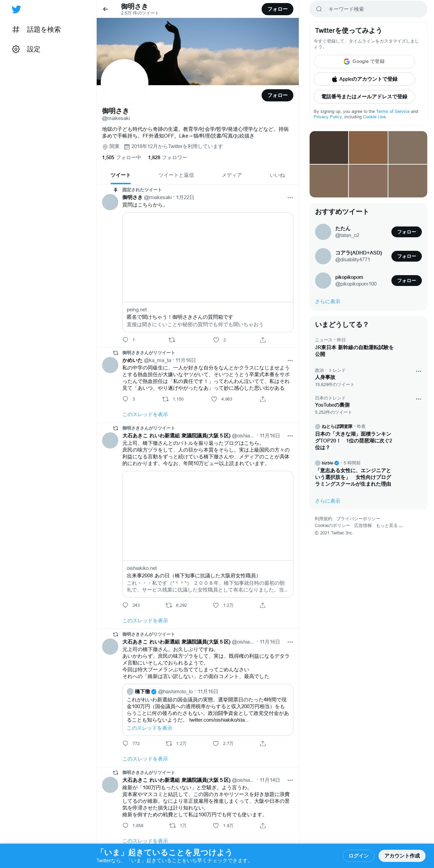Viewport: 434px width, 868px height.
Task: Open the first media thumbnail in the grid
Action: tap(329, 147)
